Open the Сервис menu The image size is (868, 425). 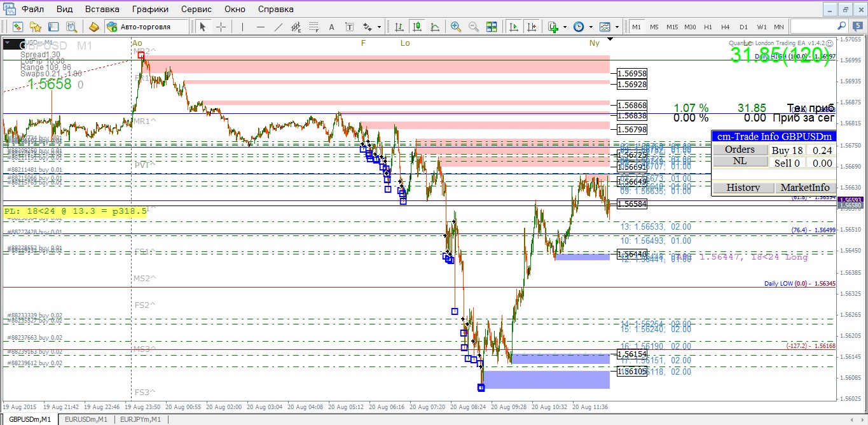(x=196, y=9)
